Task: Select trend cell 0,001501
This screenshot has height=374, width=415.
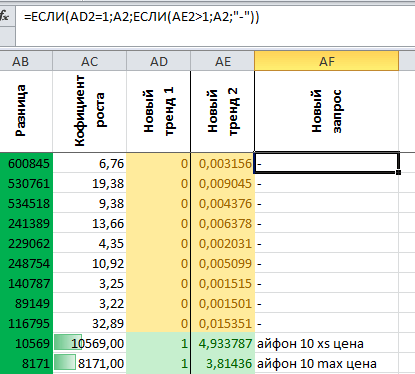Action: 222,303
